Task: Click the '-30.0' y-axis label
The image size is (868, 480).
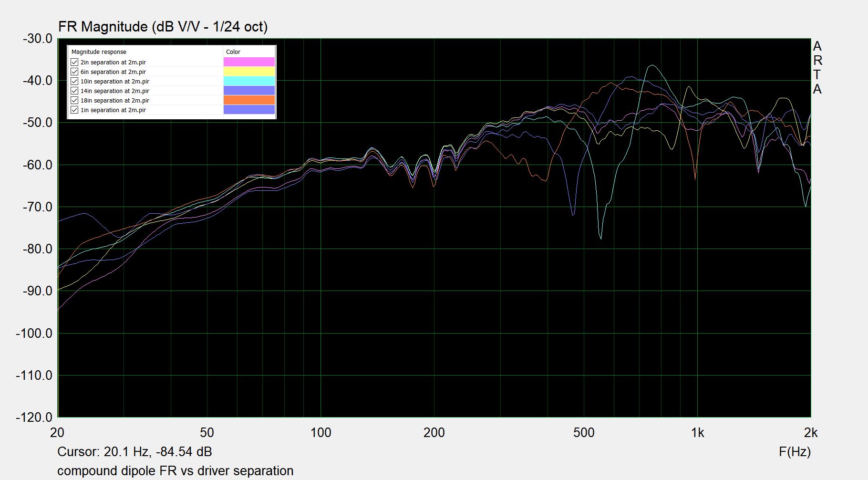Action: point(38,39)
